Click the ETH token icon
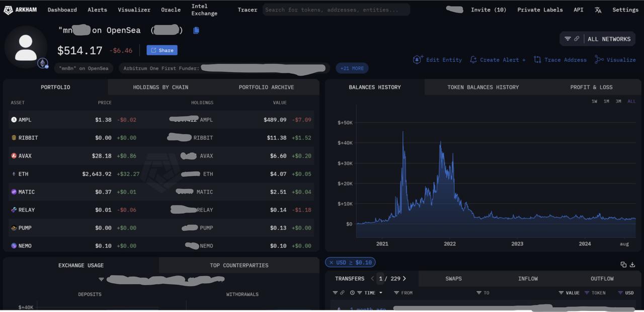Image resolution: width=644 pixels, height=312 pixels. pyautogui.click(x=14, y=174)
